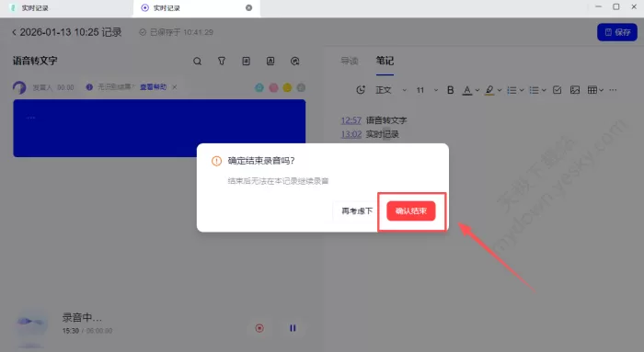Open the more options ellipsis in notes toolbar
The width and height of the screenshot is (644, 352).
click(x=613, y=90)
